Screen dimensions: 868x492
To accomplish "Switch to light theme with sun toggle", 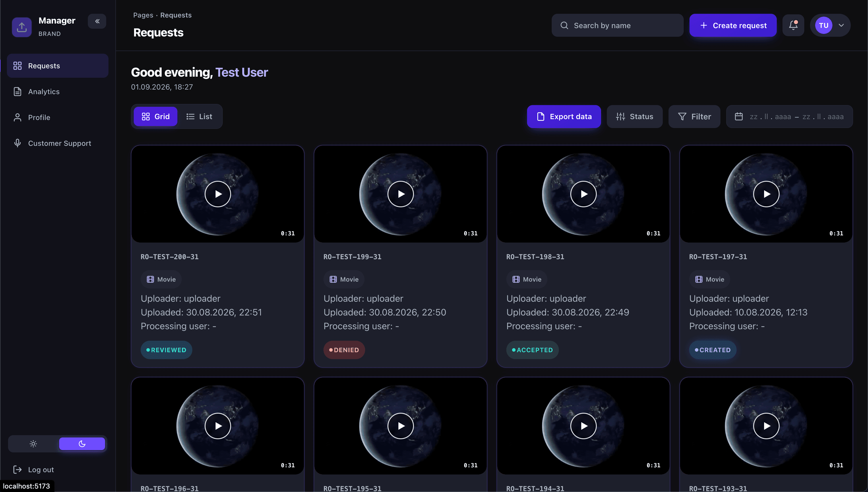I will click(33, 444).
